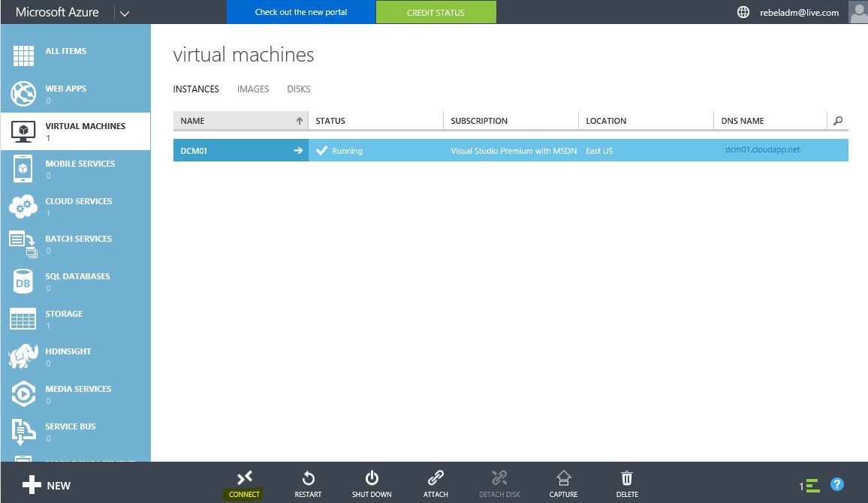The image size is (868, 503).
Task: Open the help question mark icon
Action: pyautogui.click(x=837, y=485)
